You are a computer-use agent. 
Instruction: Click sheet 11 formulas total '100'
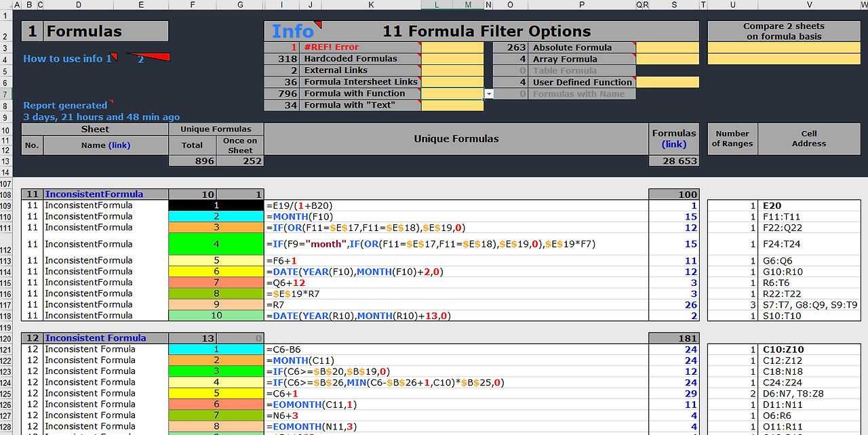(674, 194)
